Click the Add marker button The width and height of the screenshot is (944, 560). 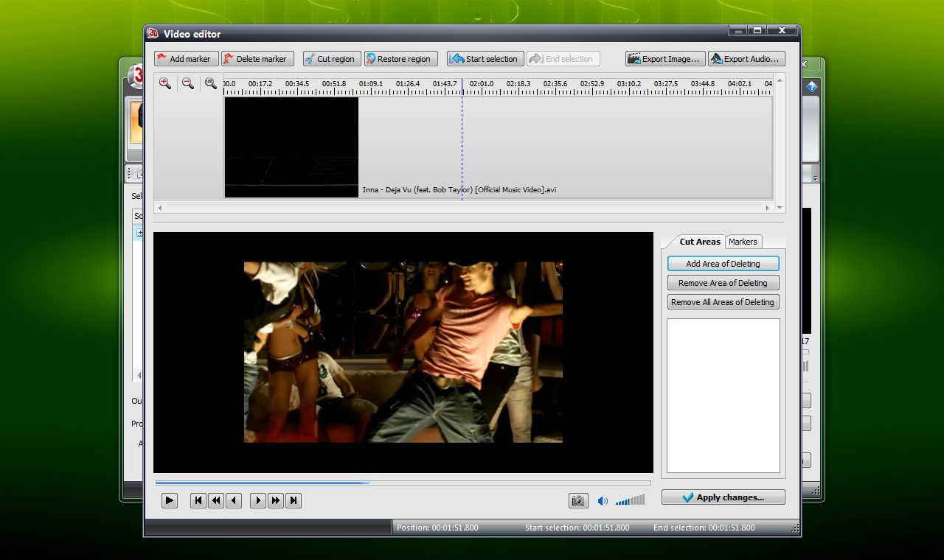click(x=187, y=59)
